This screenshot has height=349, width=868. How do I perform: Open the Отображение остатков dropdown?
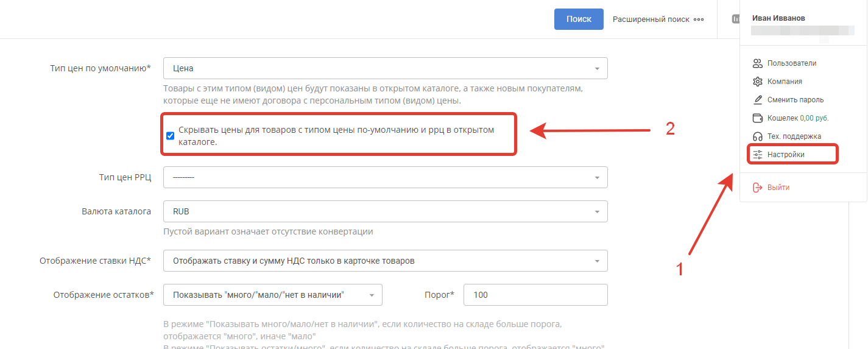click(272, 295)
